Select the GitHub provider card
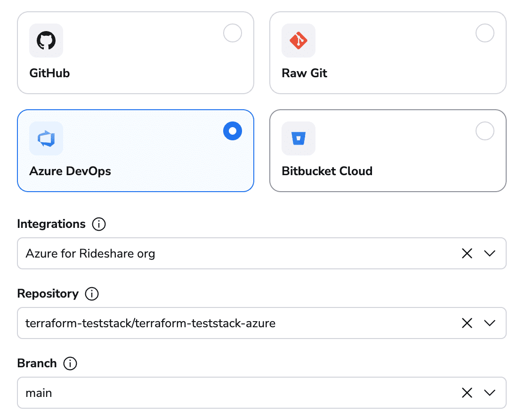 tap(136, 53)
